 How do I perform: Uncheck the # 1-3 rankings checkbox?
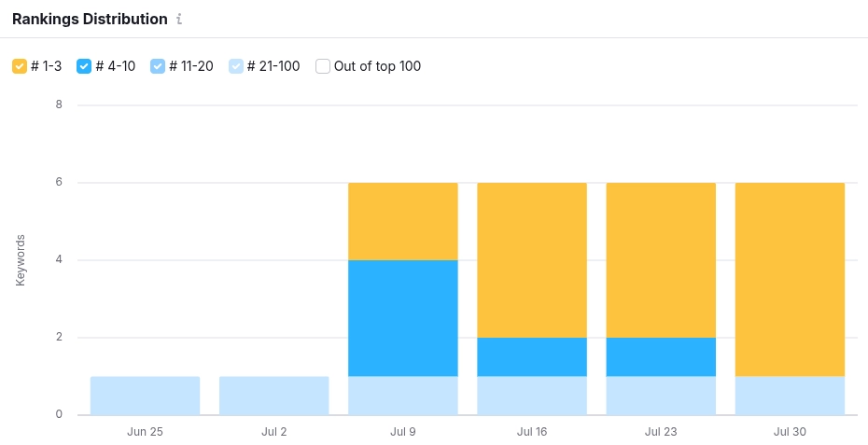click(20, 66)
